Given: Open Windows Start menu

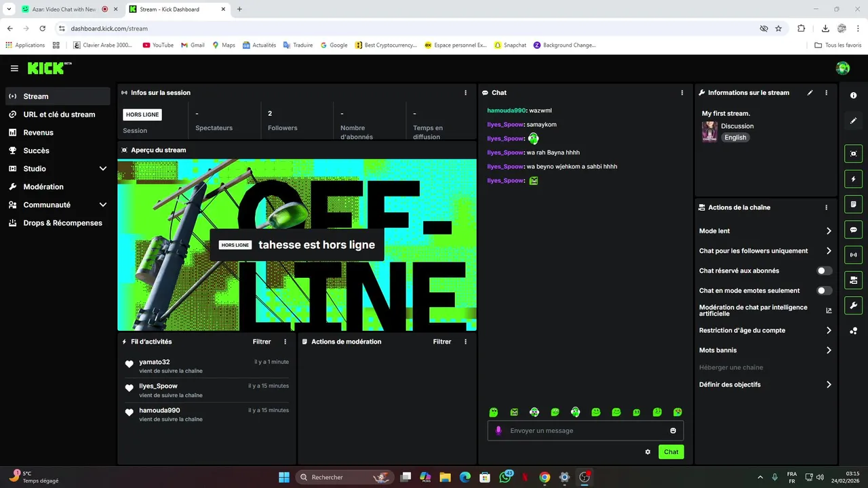Looking at the screenshot, I should click(284, 477).
